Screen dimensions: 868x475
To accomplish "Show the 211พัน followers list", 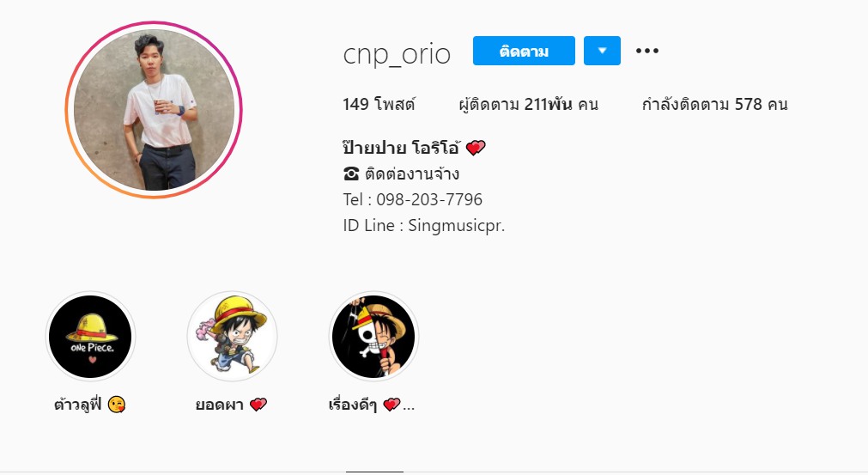I will pos(529,104).
